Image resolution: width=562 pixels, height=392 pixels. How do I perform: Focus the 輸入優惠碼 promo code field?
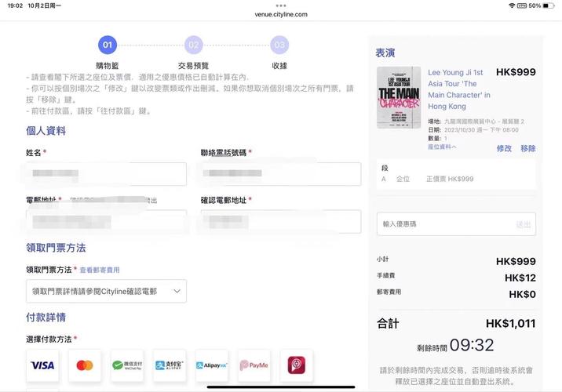pyautogui.click(x=443, y=224)
